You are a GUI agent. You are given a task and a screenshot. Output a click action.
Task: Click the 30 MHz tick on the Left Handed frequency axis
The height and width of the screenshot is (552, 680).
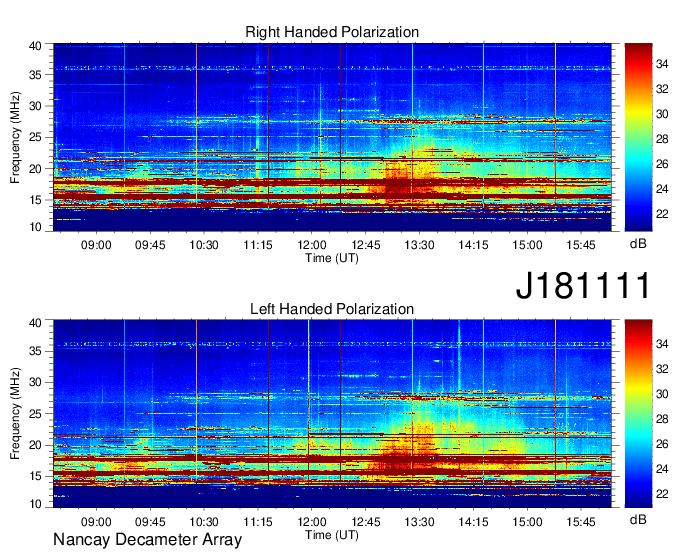pos(35,382)
